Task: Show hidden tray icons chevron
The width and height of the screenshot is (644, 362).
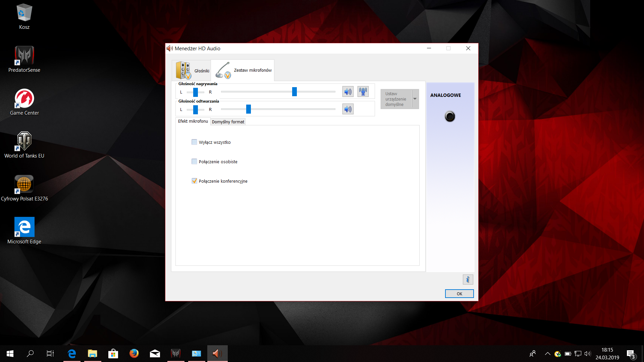Action: [x=547, y=354]
